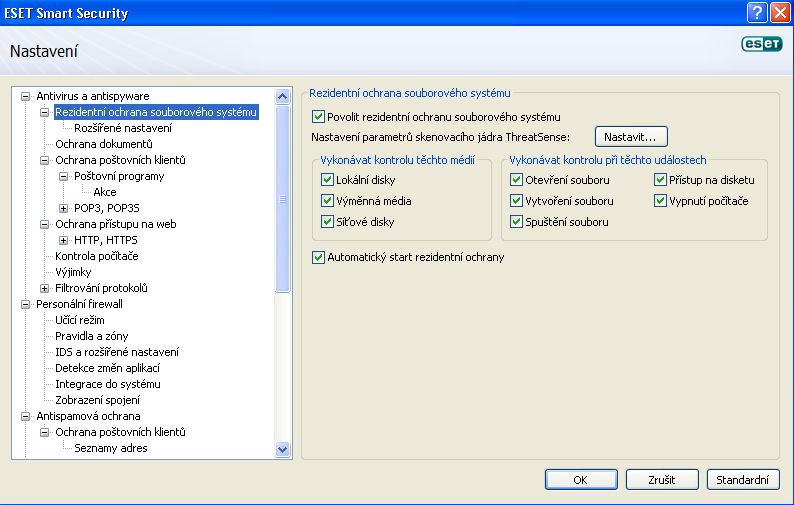Click the tree scrollbar up arrow
Image resolution: width=794 pixels, height=505 pixels.
(x=283, y=96)
